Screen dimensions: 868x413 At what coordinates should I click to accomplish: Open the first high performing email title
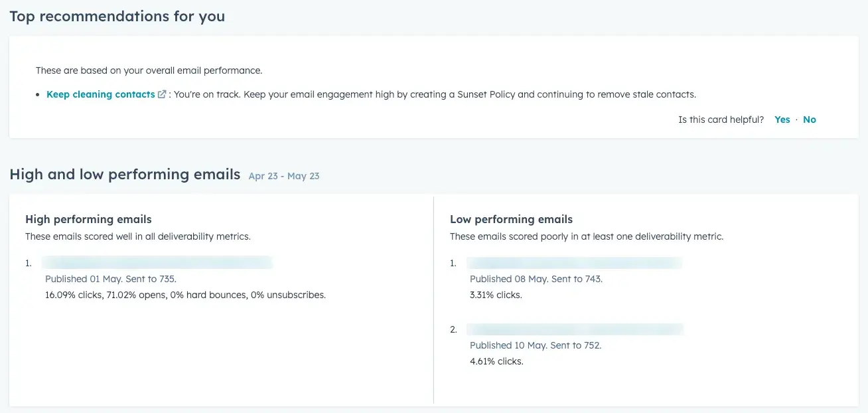158,263
